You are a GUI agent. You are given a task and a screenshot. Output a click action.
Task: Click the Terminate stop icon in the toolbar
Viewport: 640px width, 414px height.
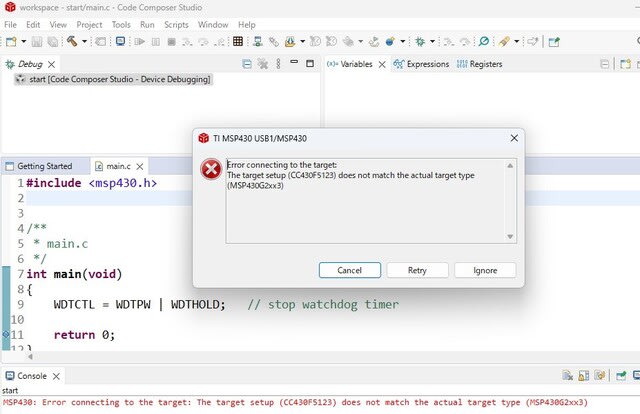pyautogui.click(x=171, y=42)
